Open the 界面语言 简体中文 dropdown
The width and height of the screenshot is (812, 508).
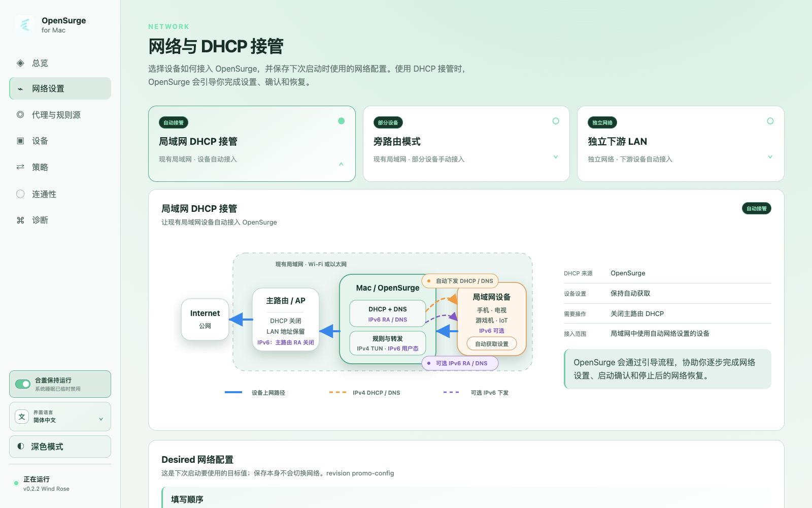60,417
